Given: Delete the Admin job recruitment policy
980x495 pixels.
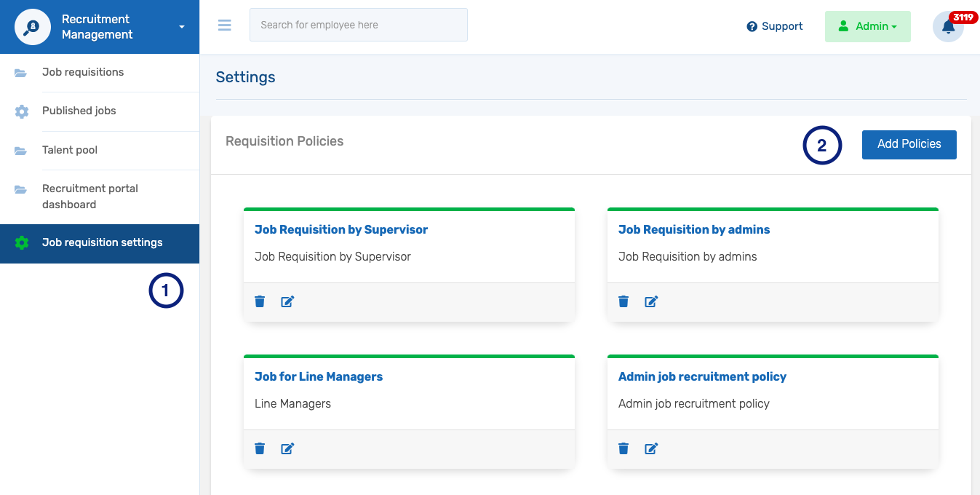Looking at the screenshot, I should 624,448.
